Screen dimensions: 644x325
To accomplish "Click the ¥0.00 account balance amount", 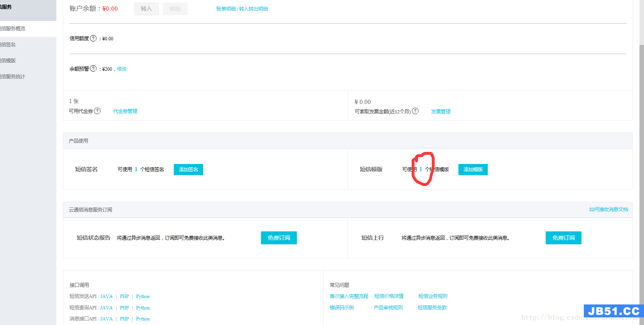I will [x=110, y=9].
